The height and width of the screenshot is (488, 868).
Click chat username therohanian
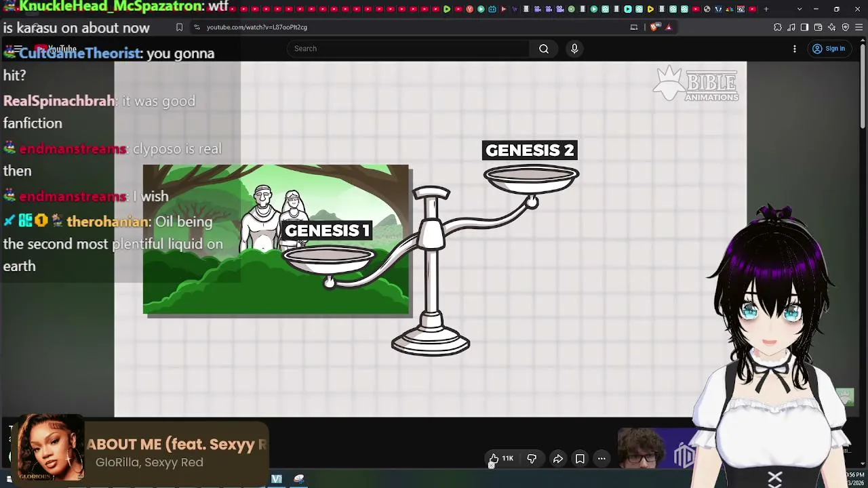108,222
